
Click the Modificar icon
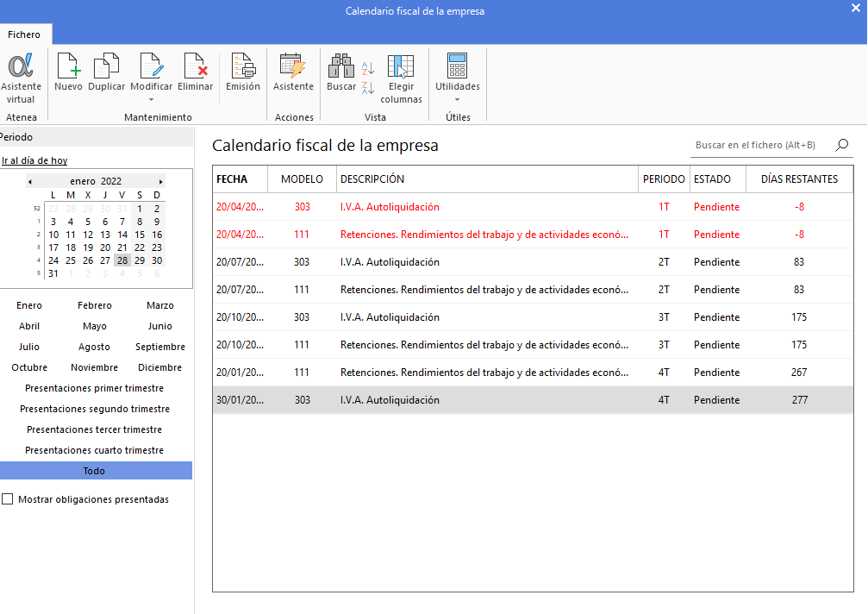coord(151,66)
